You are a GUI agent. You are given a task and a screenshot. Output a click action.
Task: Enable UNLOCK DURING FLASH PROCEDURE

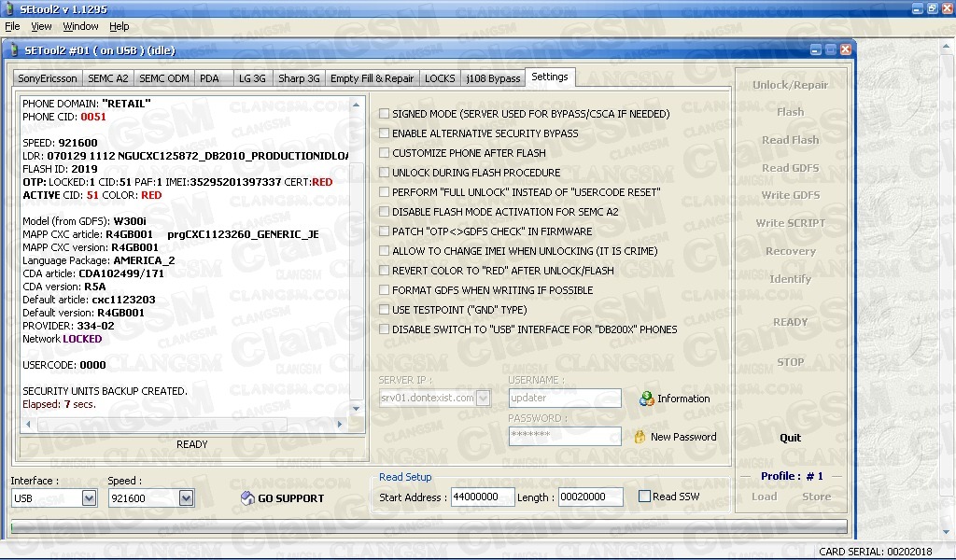[x=384, y=173]
